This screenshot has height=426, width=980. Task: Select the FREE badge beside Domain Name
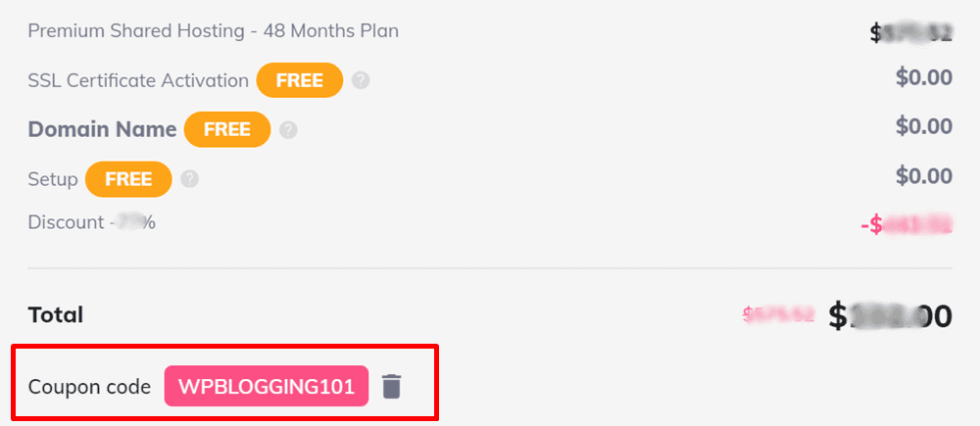227,130
